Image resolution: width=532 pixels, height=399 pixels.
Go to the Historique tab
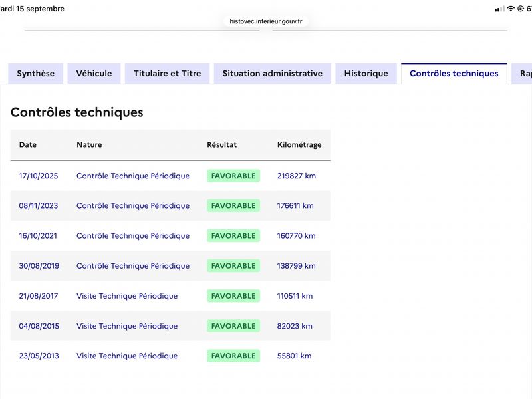point(366,74)
